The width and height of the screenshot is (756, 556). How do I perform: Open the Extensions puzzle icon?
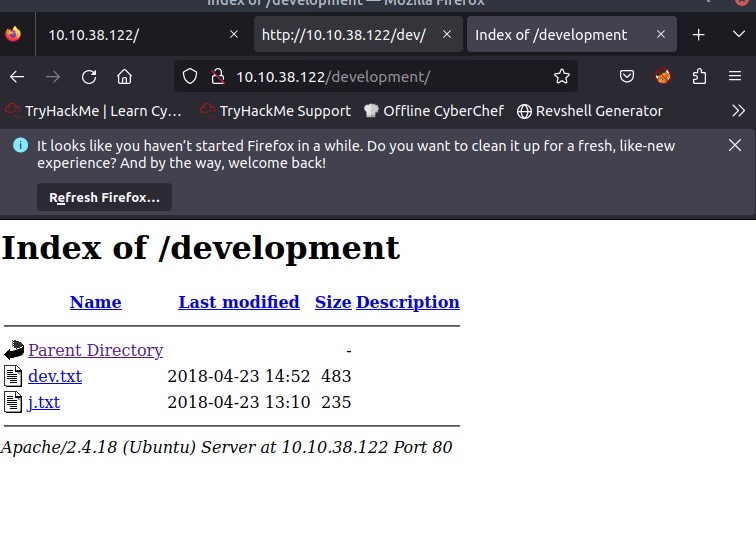pyautogui.click(x=699, y=76)
